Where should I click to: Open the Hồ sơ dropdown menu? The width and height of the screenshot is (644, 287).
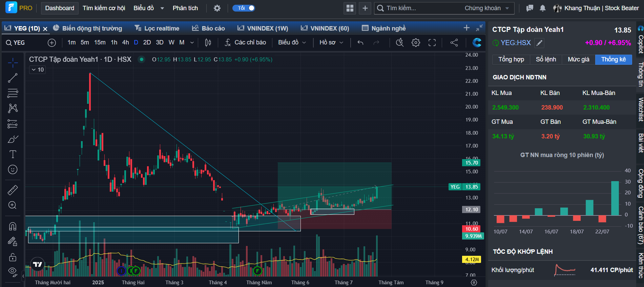coord(331,42)
